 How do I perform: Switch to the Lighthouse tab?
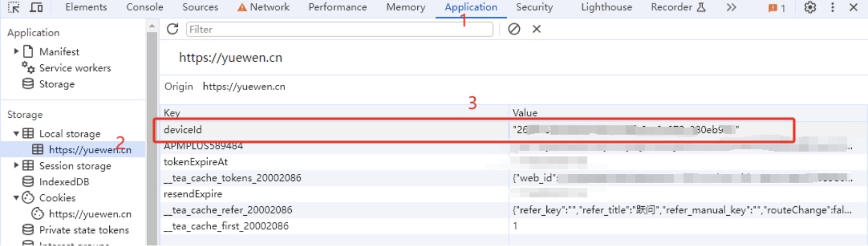point(607,7)
